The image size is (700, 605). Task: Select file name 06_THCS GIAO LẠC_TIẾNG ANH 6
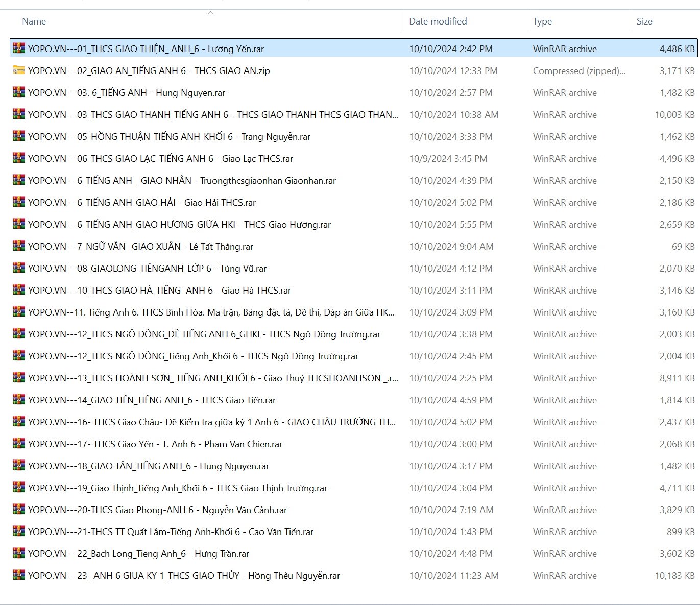tap(160, 159)
